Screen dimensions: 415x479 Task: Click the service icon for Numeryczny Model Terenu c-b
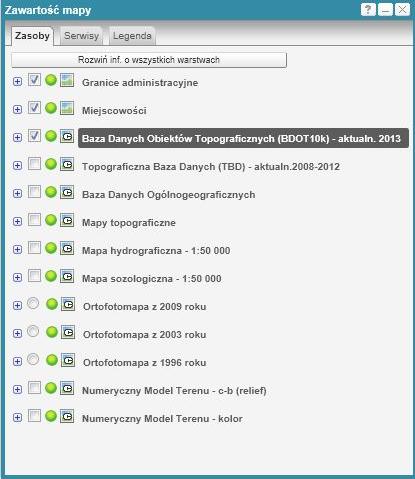click(x=67, y=388)
